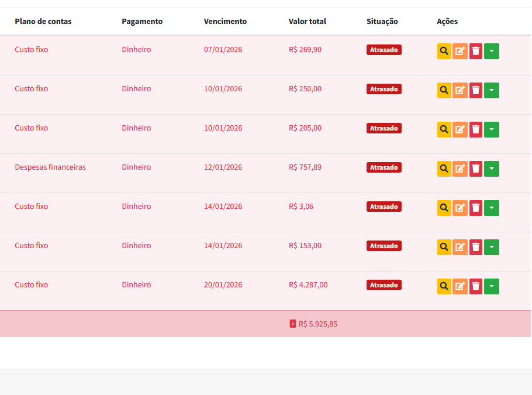Expand the green dropdown for R$ 3,06 row
This screenshot has width=532, height=395.
[492, 208]
